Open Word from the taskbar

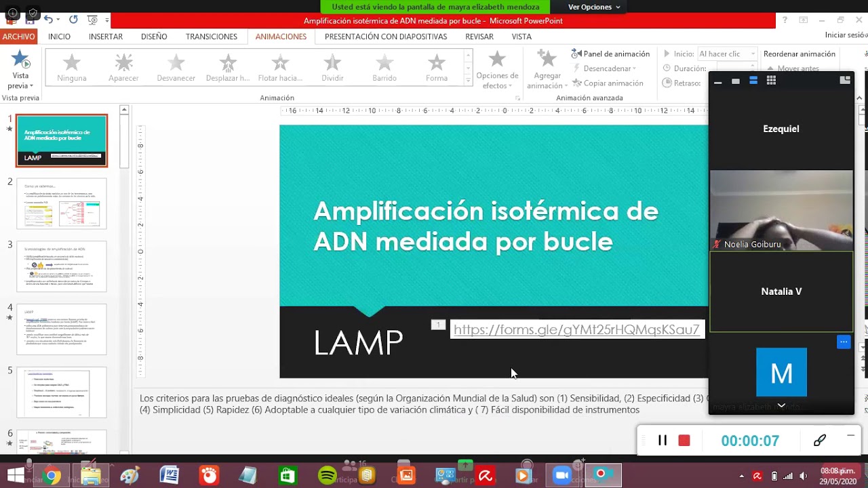coord(169,476)
